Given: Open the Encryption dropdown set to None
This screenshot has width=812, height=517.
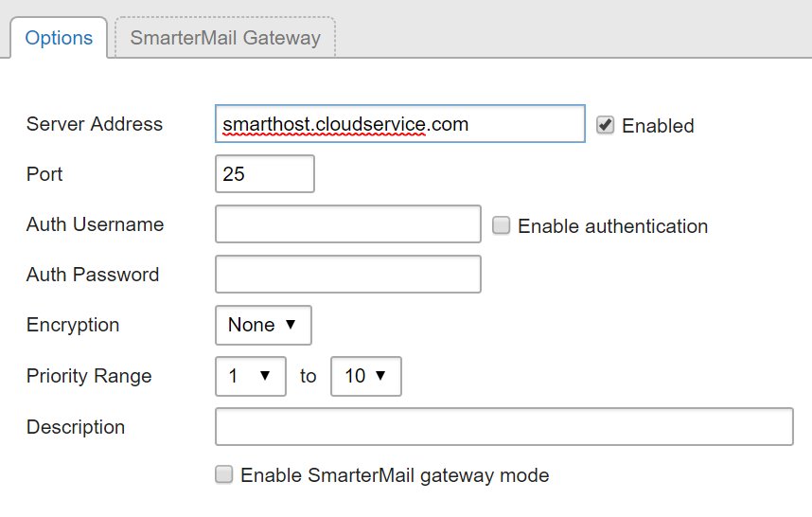Looking at the screenshot, I should point(263,325).
